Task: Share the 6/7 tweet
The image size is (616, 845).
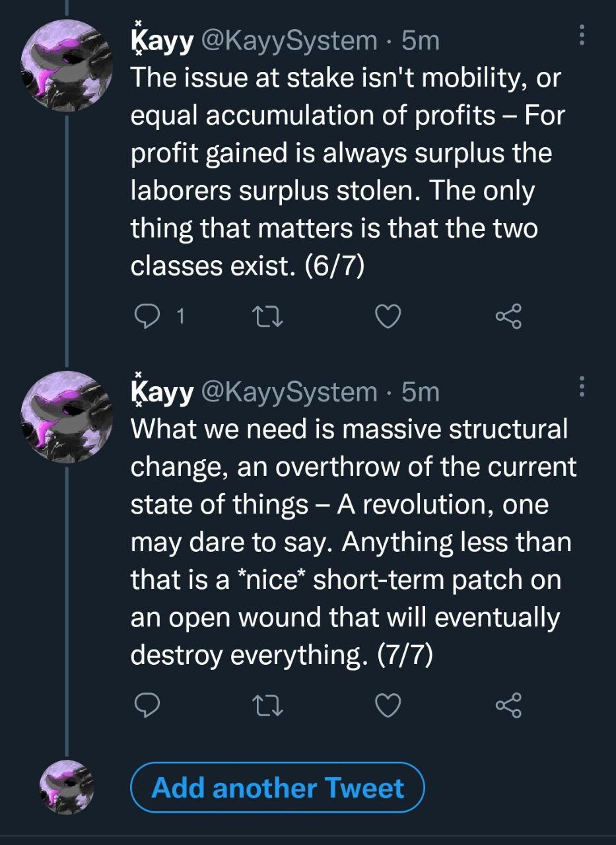Action: pos(508,318)
